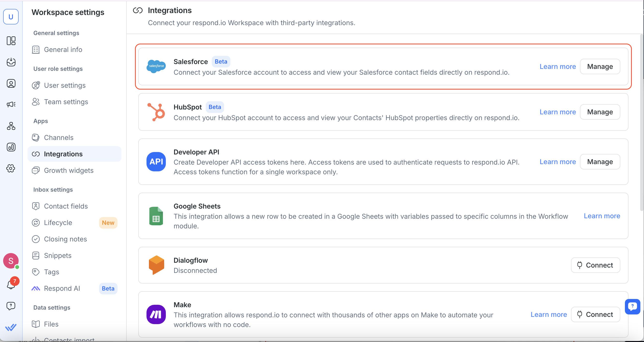
Task: Open the Workflows icon in left rail
Action: pyautogui.click(x=11, y=126)
